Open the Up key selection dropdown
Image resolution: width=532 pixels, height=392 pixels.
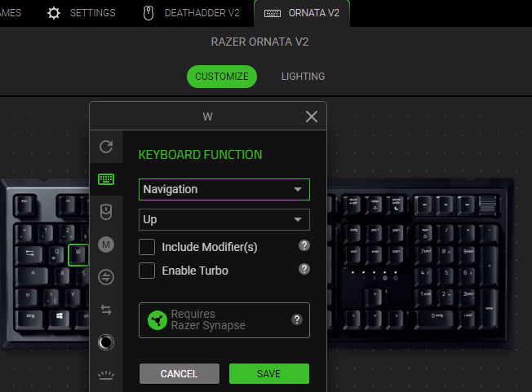point(224,220)
